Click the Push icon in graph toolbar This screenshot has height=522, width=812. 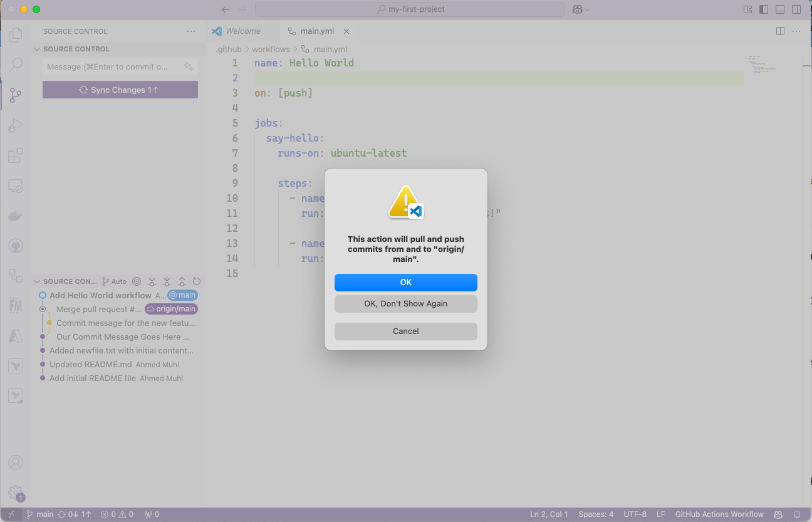pyautogui.click(x=182, y=281)
